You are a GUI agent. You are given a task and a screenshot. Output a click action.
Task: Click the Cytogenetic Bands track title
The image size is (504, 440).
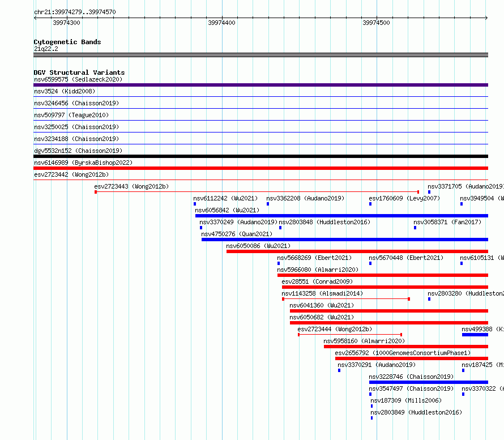click(x=67, y=42)
